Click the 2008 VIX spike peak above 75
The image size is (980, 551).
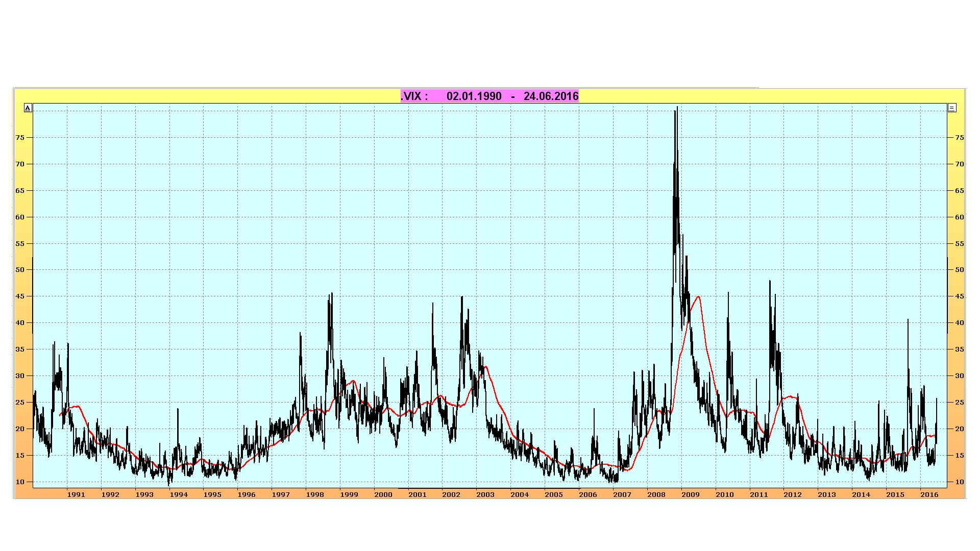coord(677,108)
